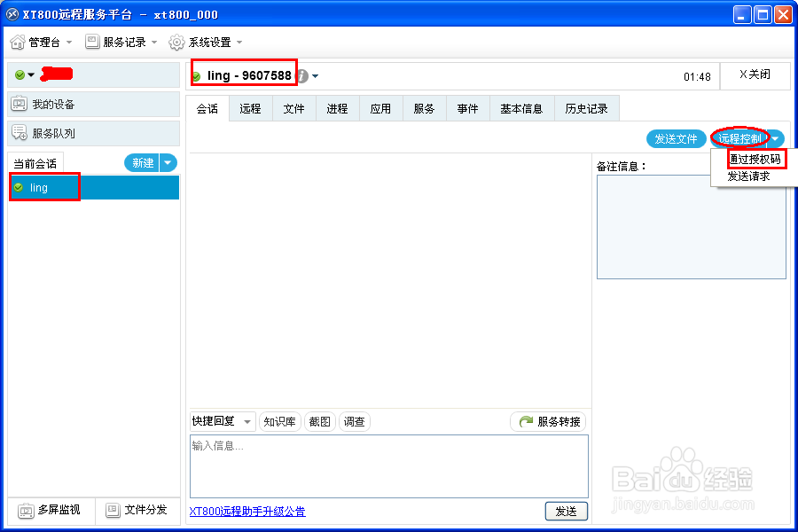This screenshot has width=798, height=532.
Task: Open the XT800远程助手升级公告 link
Action: [x=245, y=512]
